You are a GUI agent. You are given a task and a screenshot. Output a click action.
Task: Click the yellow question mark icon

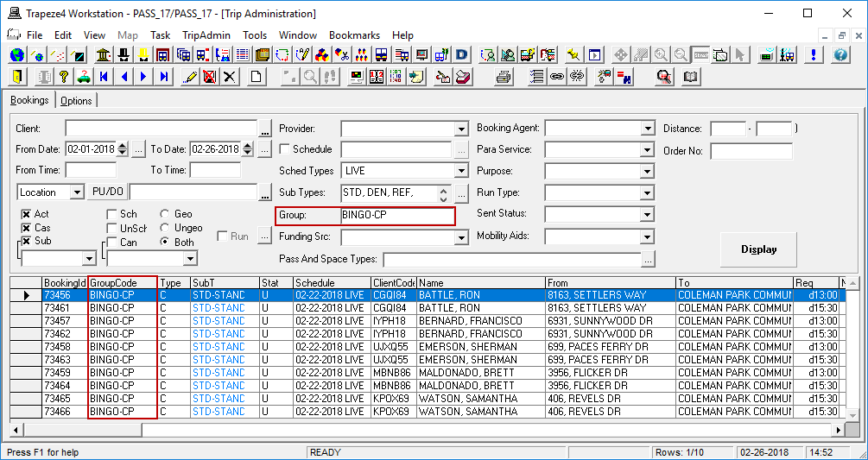click(64, 77)
